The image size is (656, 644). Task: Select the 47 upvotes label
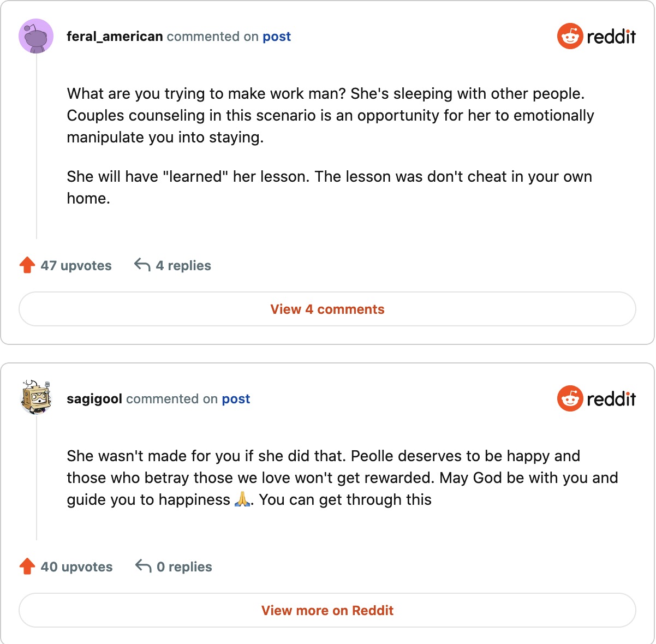(76, 266)
